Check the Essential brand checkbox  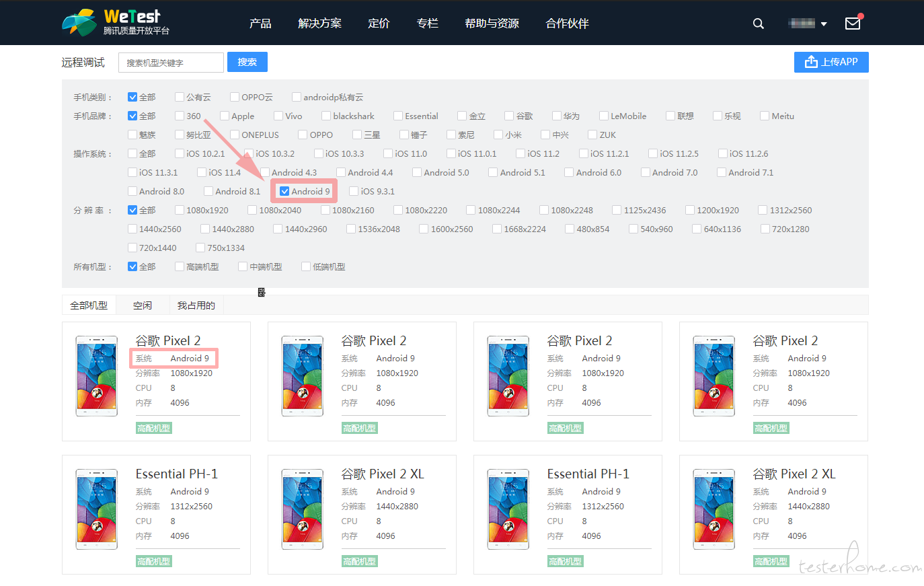[x=398, y=116]
